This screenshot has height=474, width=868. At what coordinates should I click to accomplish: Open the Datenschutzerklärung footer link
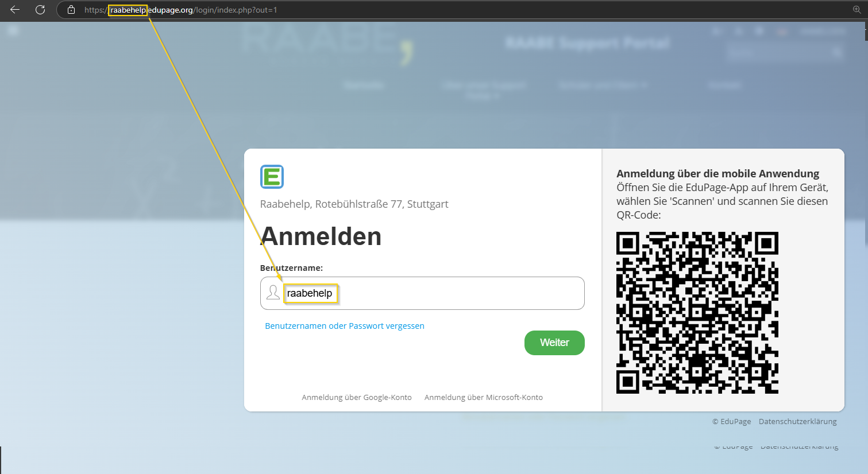point(798,421)
